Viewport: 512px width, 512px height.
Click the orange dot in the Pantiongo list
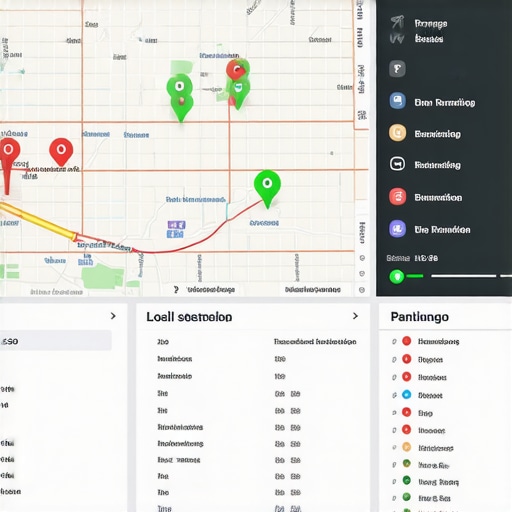click(406, 447)
